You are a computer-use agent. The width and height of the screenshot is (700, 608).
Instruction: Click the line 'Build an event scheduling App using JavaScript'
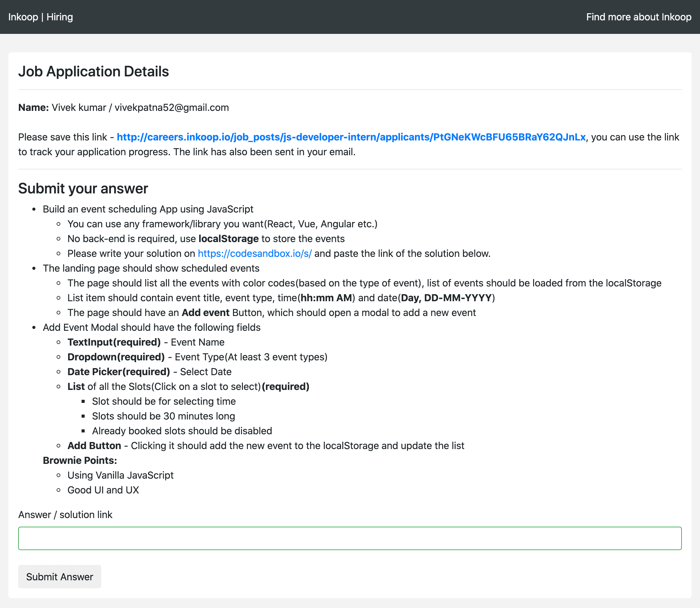pyautogui.click(x=148, y=209)
